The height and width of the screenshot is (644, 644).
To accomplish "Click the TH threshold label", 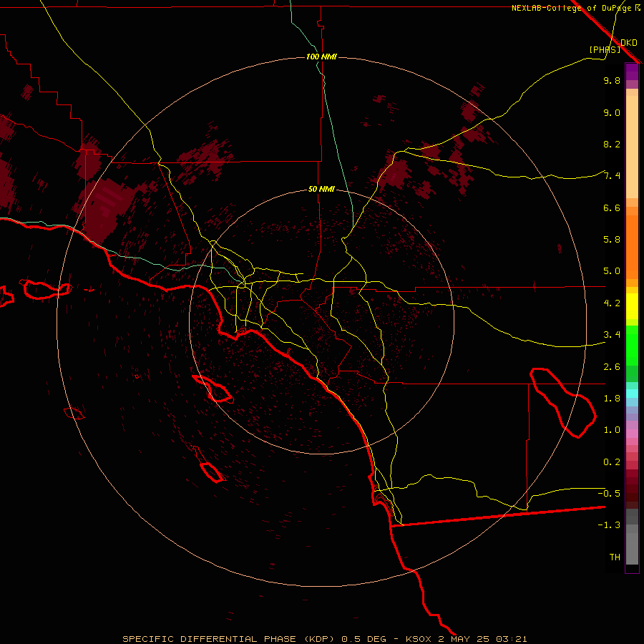I will pyautogui.click(x=615, y=557).
